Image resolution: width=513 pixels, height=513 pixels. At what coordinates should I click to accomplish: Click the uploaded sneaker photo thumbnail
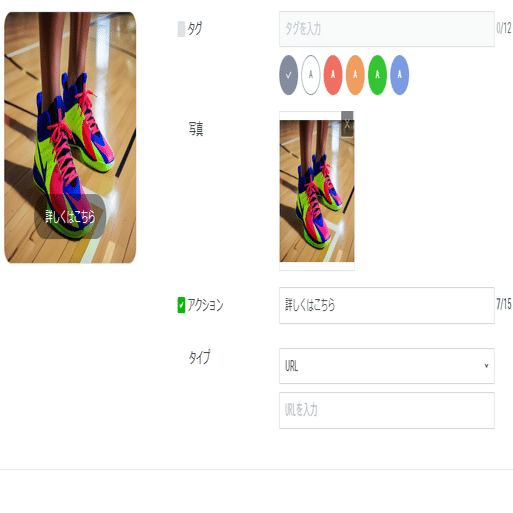pyautogui.click(x=317, y=191)
